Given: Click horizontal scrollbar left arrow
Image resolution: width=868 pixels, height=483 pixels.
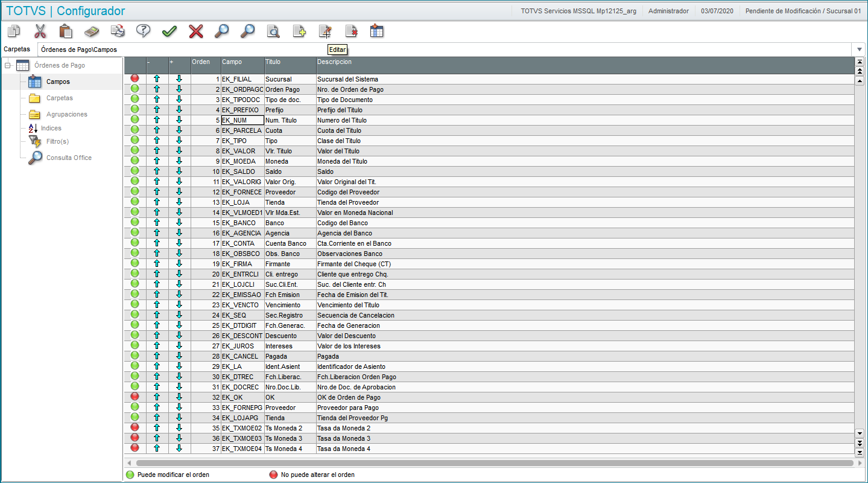Looking at the screenshot, I should click(x=128, y=463).
